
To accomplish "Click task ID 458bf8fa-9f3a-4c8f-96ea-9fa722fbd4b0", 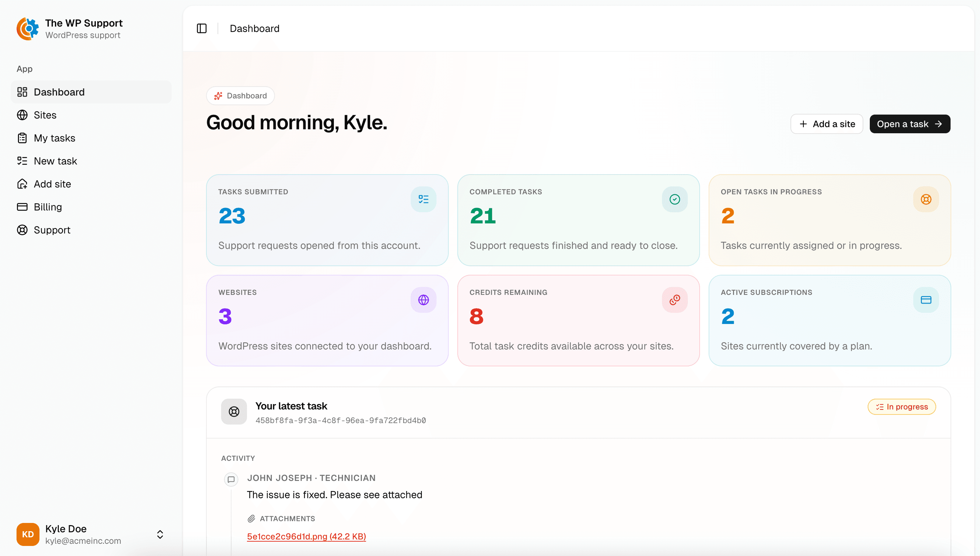I will [340, 421].
